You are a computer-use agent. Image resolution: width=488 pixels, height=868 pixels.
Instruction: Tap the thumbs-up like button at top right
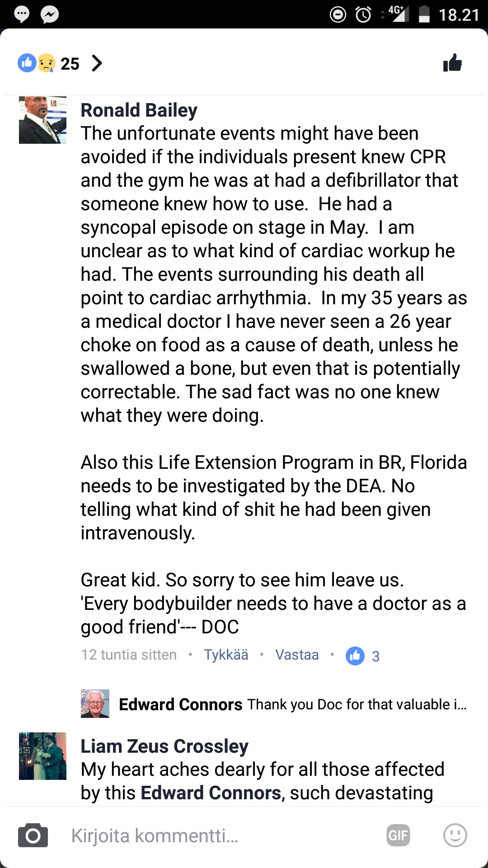[452, 63]
